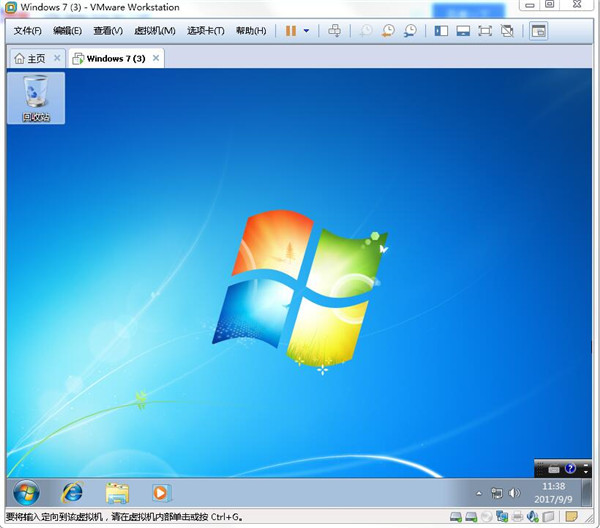Open the 编辑(E) menu

point(67,31)
